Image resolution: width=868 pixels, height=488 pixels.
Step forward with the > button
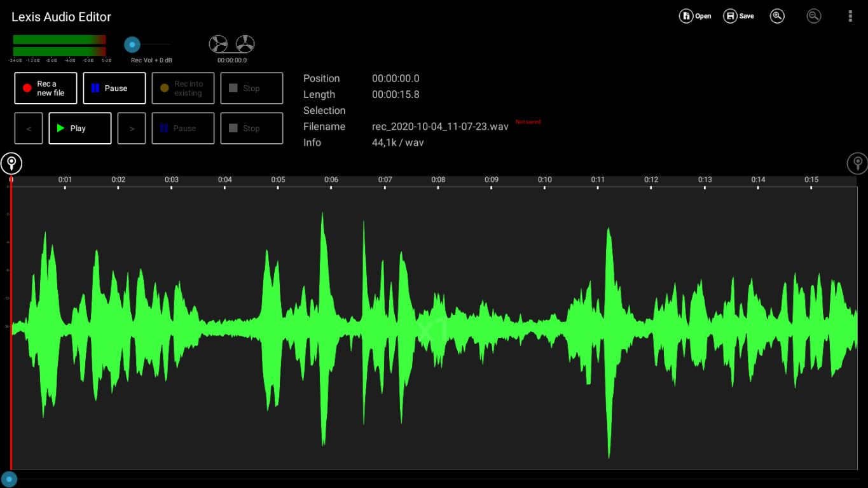pos(132,129)
